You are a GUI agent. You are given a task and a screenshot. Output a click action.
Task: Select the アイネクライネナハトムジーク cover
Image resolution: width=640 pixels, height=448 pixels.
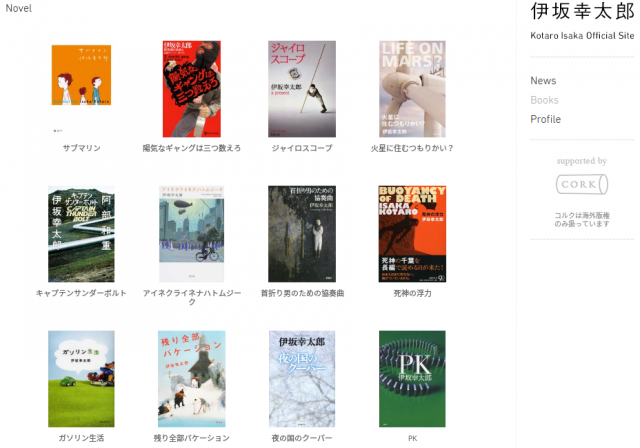pos(191,234)
